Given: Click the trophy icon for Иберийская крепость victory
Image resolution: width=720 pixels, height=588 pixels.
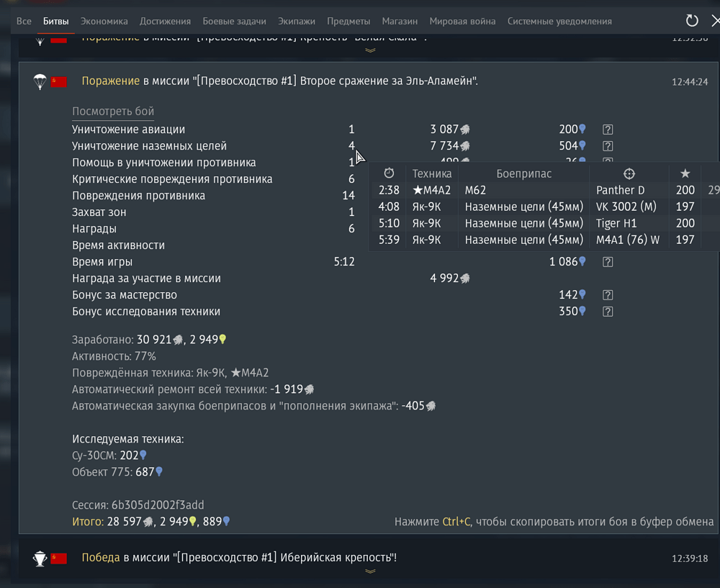Looking at the screenshot, I should coord(40,558).
